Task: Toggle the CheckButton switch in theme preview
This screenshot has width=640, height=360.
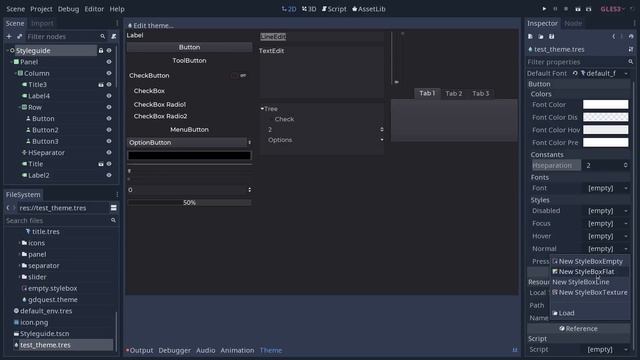Action: coord(239,76)
